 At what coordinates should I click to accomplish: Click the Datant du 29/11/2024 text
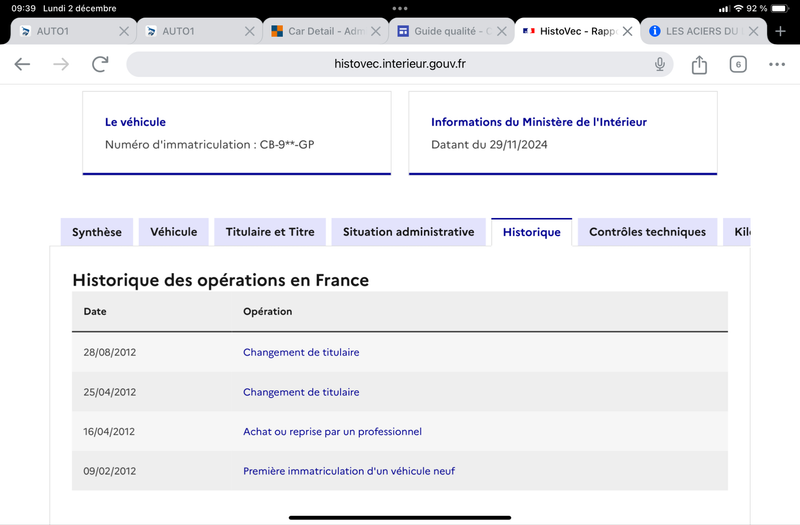point(489,144)
